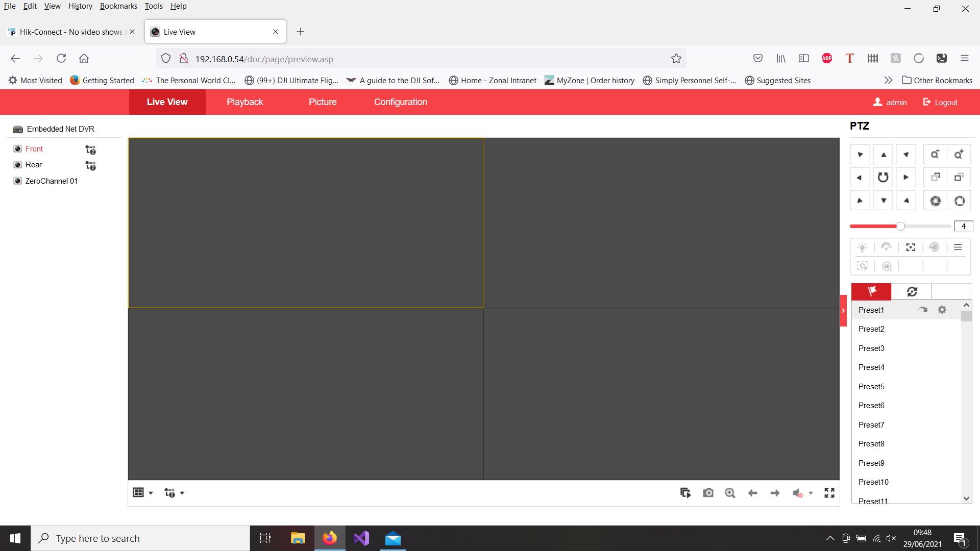Expand the Front camera channel
Viewport: 980px width, 551px height.
(x=89, y=149)
